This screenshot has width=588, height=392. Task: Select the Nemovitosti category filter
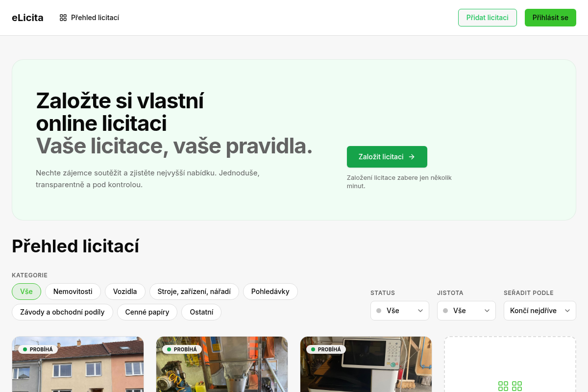[73, 292]
